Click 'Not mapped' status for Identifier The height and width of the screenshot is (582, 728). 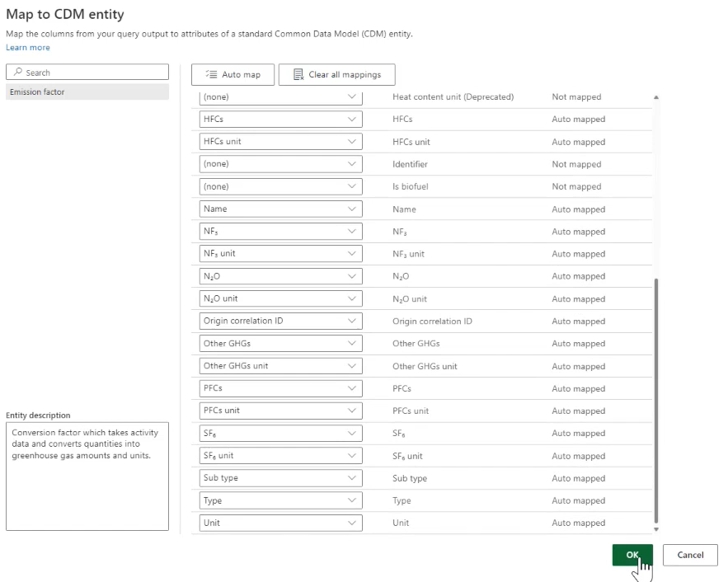coord(576,164)
